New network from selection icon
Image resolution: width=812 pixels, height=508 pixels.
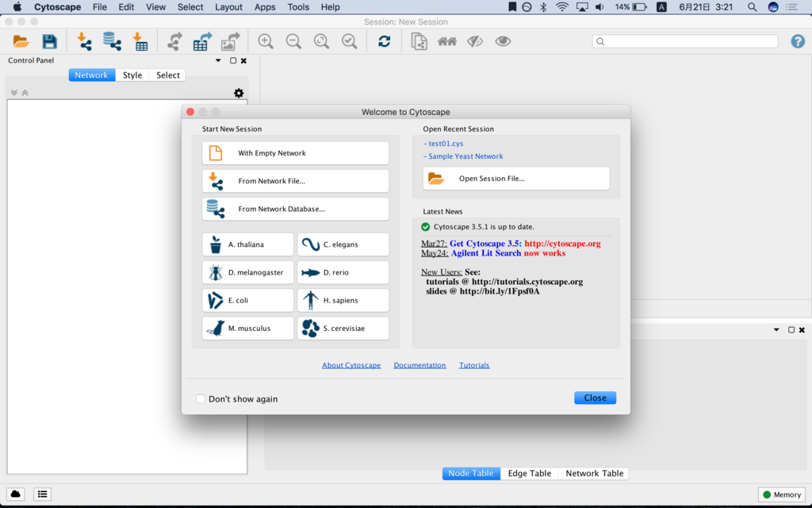(419, 41)
